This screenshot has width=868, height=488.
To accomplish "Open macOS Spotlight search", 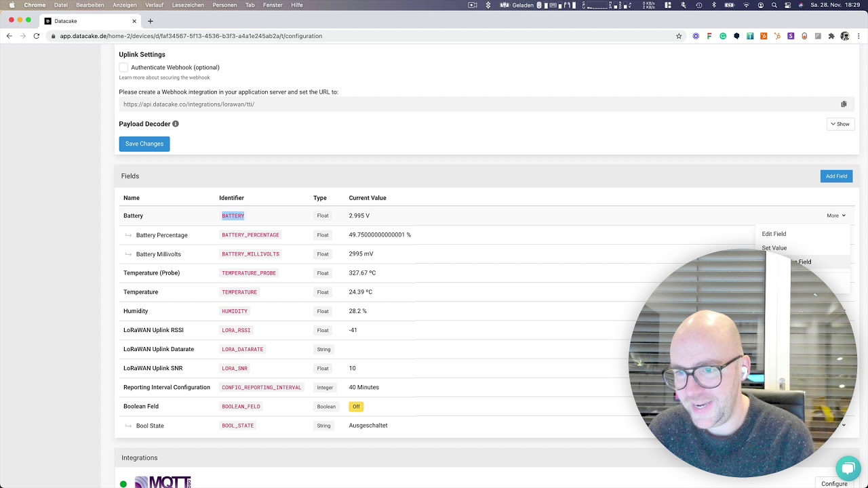I will [x=774, y=5].
